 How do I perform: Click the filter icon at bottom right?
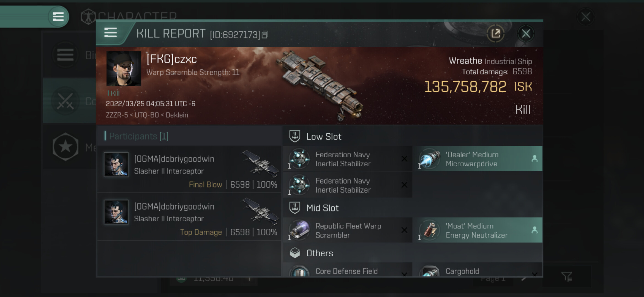(x=566, y=276)
